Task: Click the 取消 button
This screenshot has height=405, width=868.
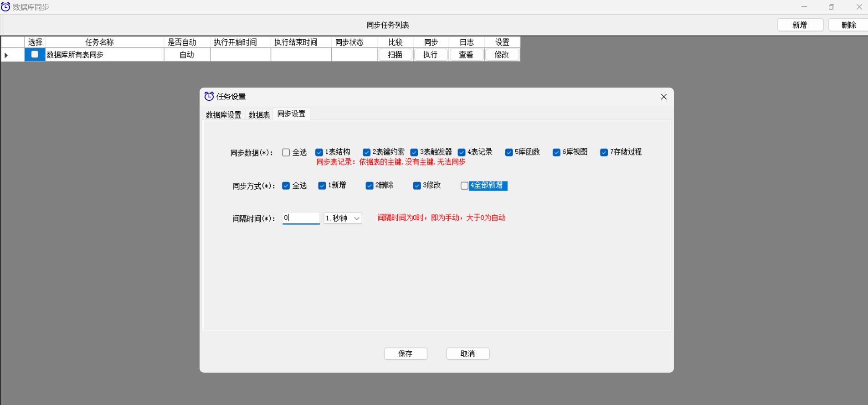Action: tap(468, 354)
